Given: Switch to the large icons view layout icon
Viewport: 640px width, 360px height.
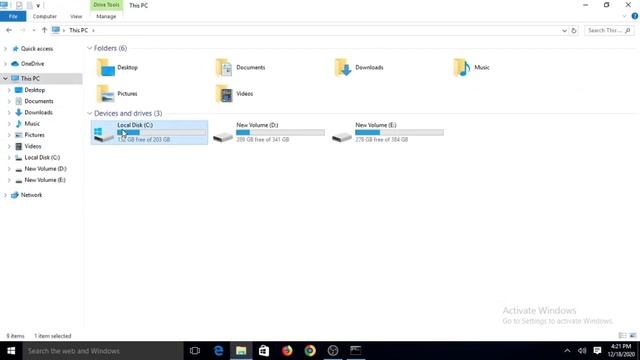Looking at the screenshot, I should point(633,336).
